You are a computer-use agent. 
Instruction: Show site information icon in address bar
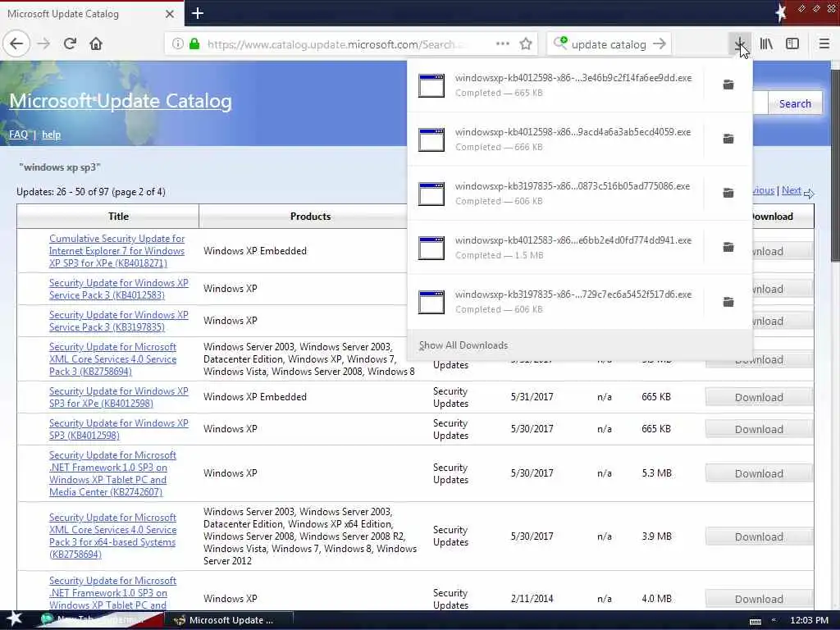tap(178, 44)
